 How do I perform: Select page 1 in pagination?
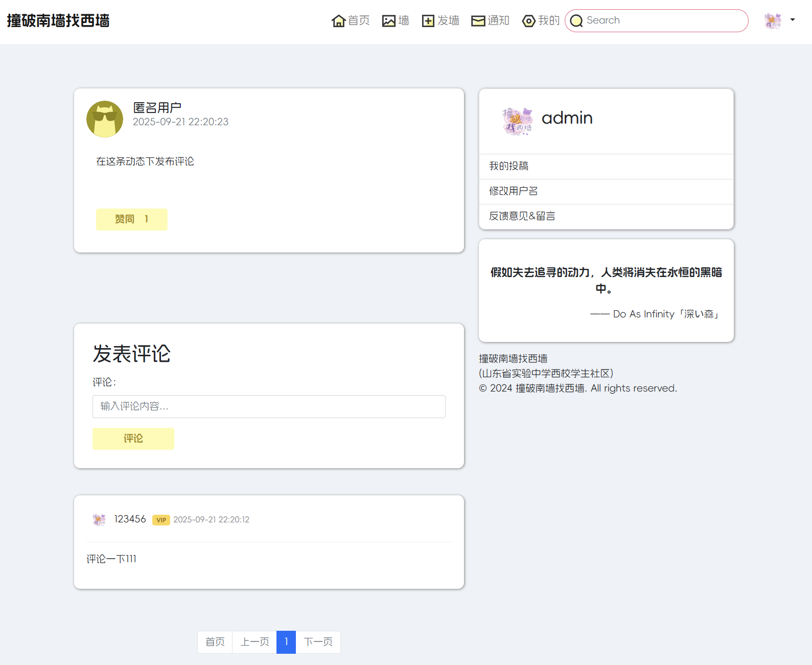pyautogui.click(x=286, y=642)
